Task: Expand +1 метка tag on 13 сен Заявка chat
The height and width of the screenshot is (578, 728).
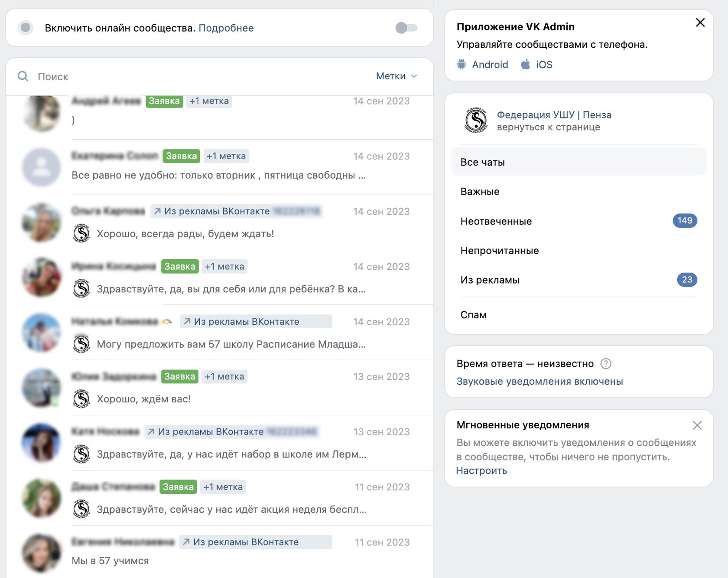Action: point(224,376)
